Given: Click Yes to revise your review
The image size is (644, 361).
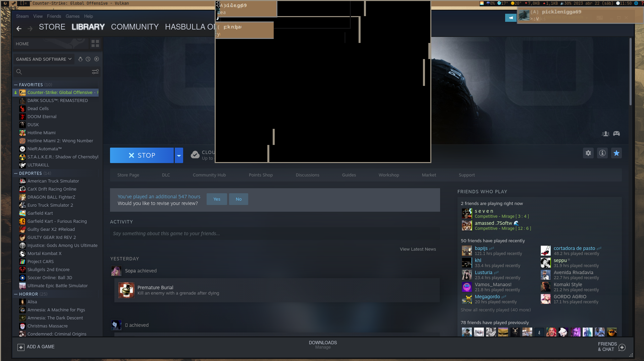Looking at the screenshot, I should 216,199.
